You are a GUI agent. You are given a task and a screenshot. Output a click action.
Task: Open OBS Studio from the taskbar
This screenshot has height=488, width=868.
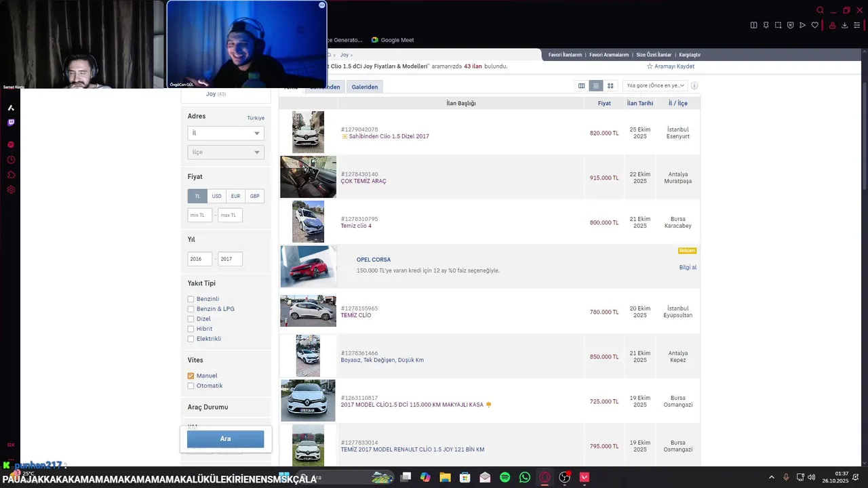point(564,477)
